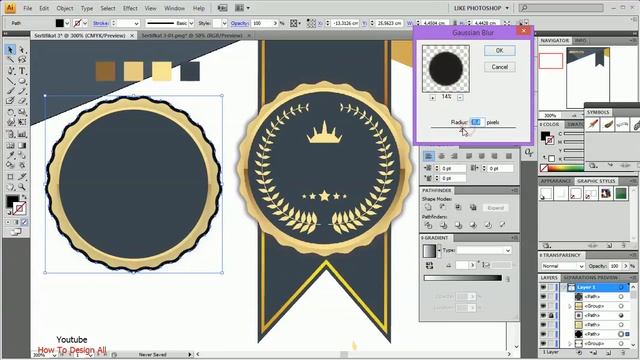The width and height of the screenshot is (640, 360).
Task: Select the Rotate tool
Action: tap(10, 112)
